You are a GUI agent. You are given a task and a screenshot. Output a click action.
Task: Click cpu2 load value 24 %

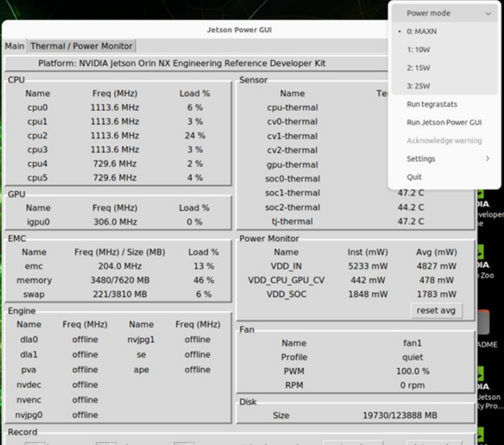(195, 136)
